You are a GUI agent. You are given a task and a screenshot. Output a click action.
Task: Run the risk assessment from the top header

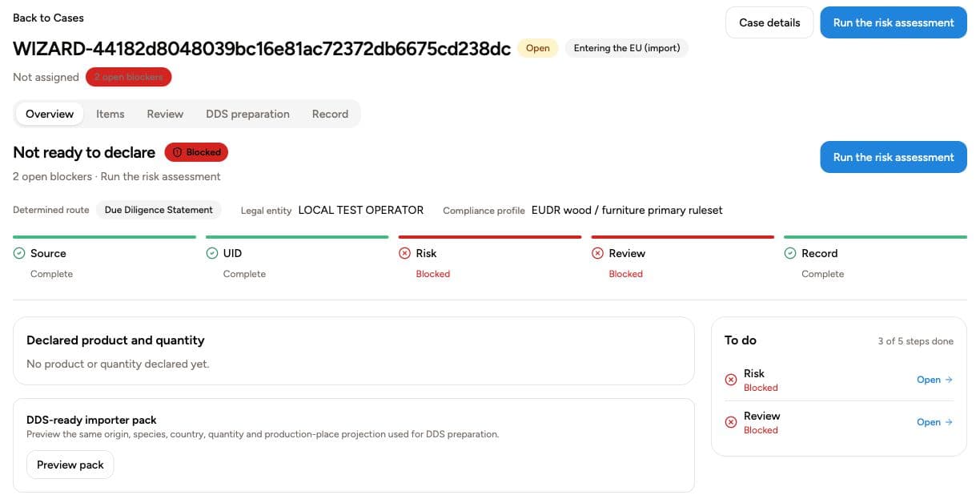point(894,22)
